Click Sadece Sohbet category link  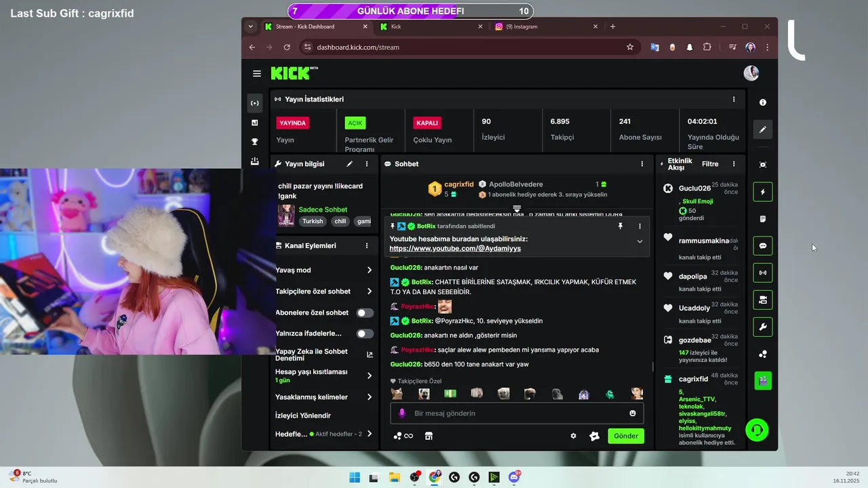click(x=323, y=209)
